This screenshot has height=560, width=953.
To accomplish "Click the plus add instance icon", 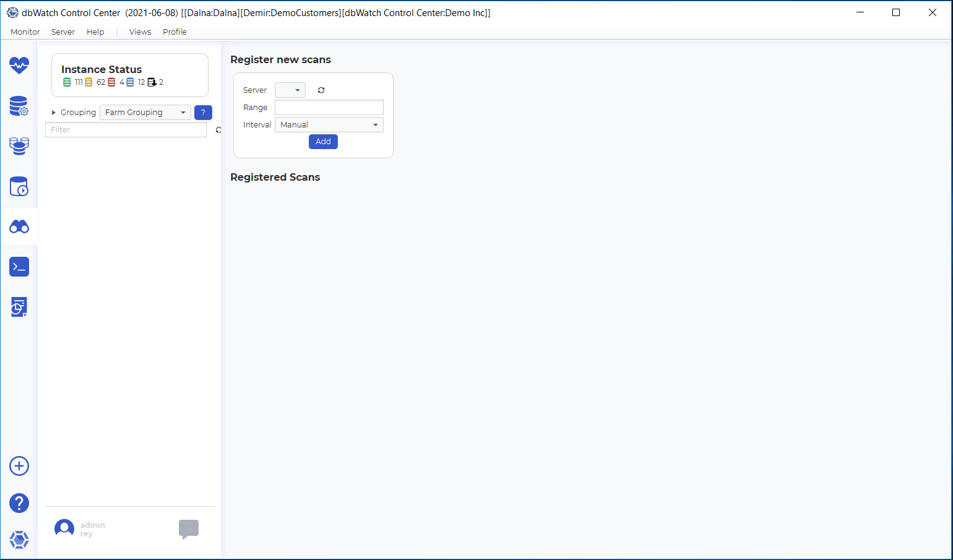I will [19, 466].
